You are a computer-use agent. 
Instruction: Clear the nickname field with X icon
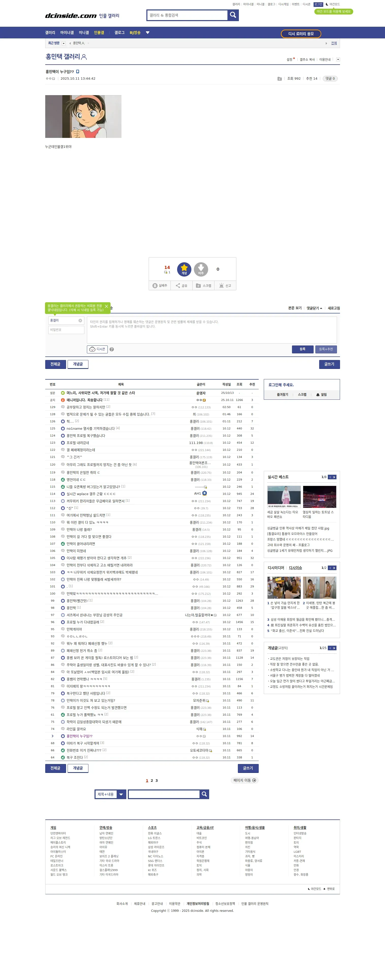[x=80, y=321]
